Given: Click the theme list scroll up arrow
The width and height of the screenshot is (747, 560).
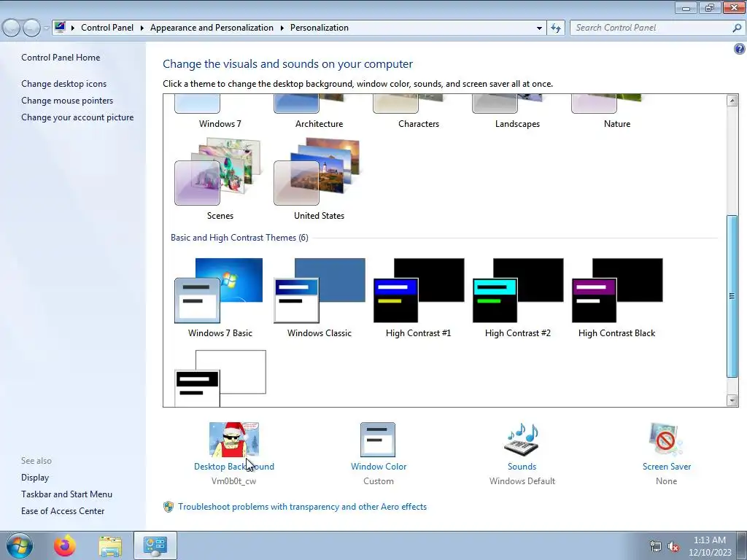Looking at the screenshot, I should [x=732, y=100].
